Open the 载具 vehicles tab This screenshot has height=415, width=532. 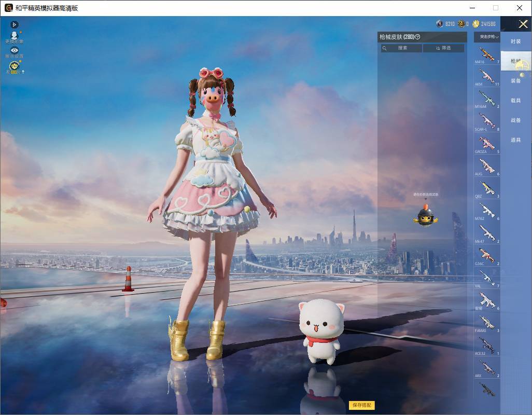516,101
